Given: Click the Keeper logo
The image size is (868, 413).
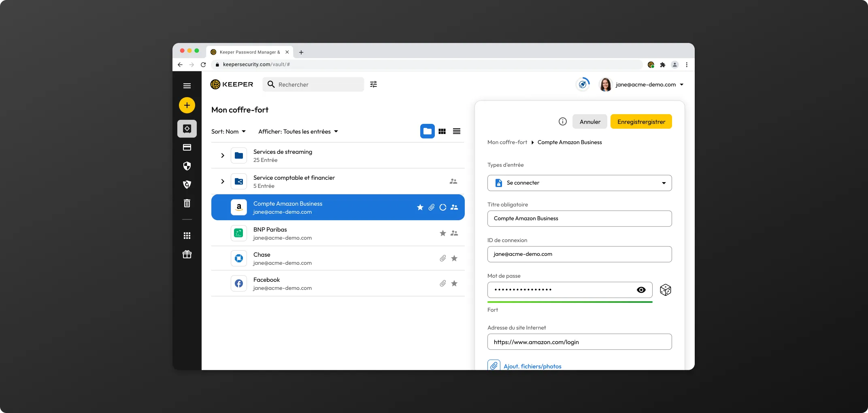Looking at the screenshot, I should tap(232, 84).
